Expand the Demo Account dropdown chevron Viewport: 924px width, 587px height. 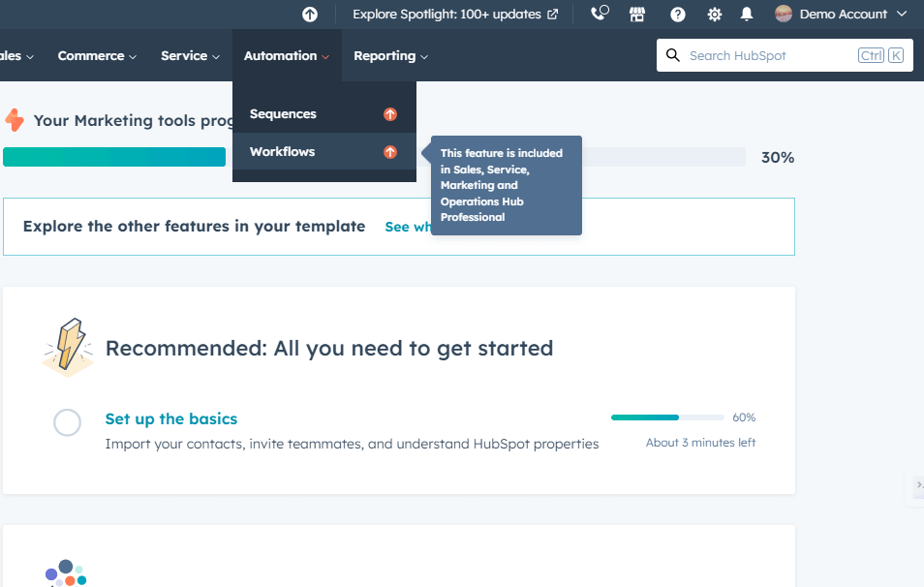tap(902, 14)
